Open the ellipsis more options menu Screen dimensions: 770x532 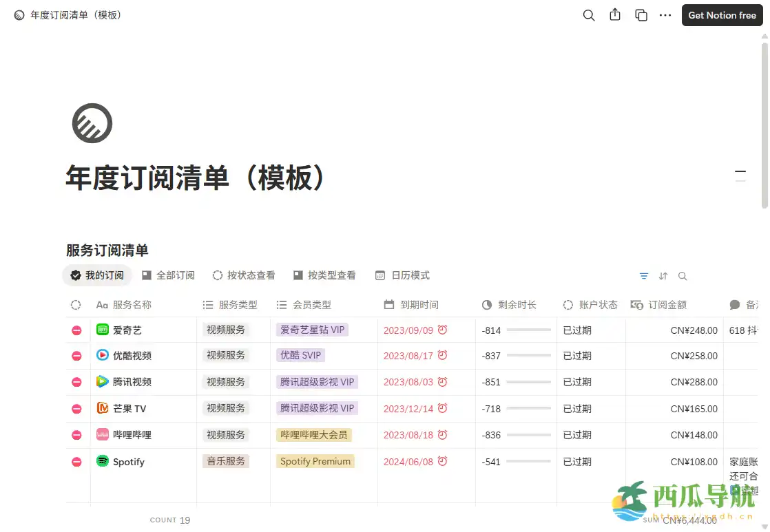point(665,14)
